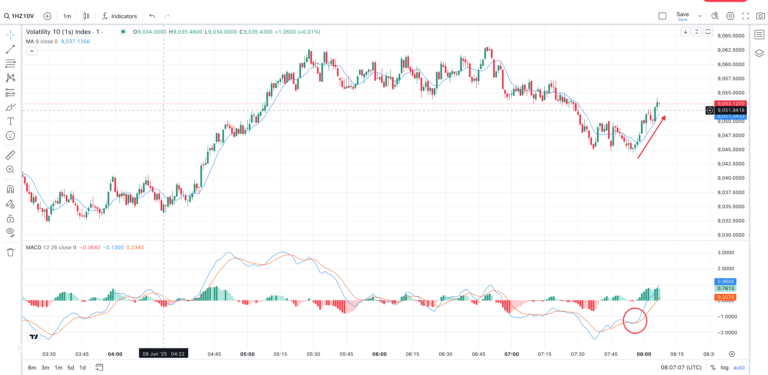This screenshot has height=375, width=768.
Task: Select the 3m date range
Action: tap(45, 368)
